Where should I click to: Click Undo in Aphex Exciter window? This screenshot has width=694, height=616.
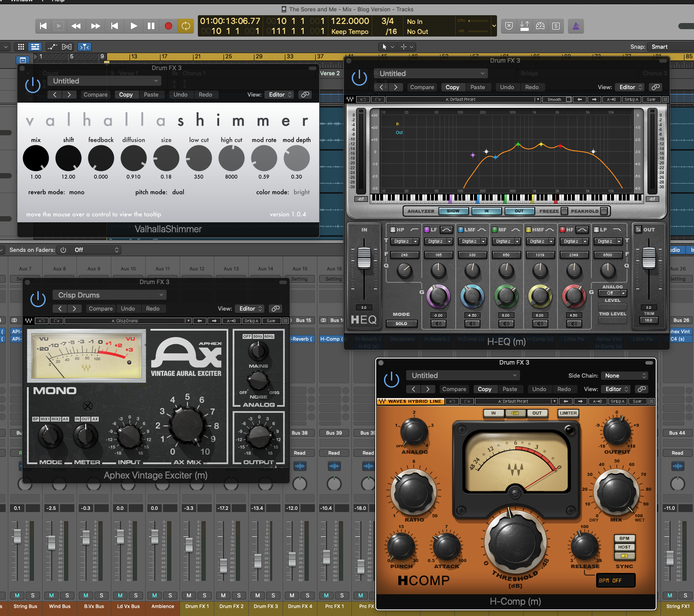[x=128, y=308]
